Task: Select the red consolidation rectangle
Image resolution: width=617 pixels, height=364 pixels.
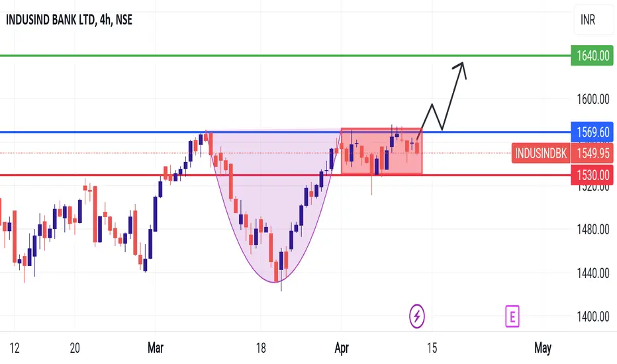Action: 382,151
